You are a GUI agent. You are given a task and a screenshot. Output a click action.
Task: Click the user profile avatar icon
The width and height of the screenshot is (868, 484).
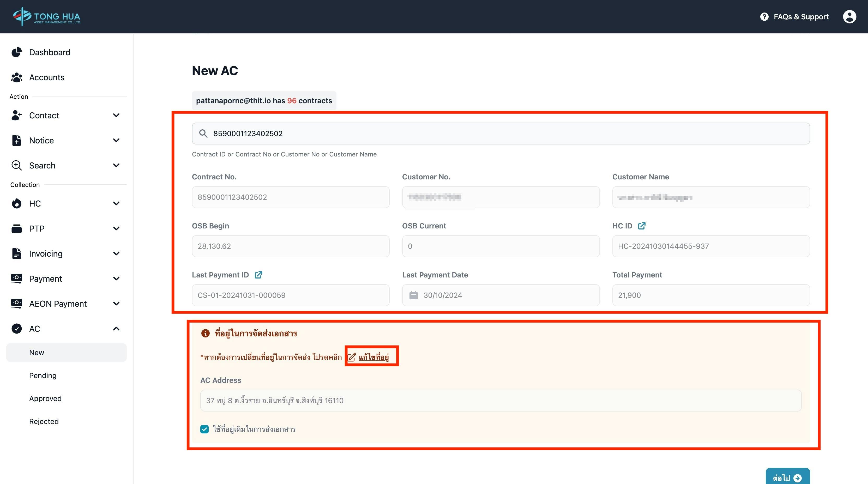pos(849,16)
